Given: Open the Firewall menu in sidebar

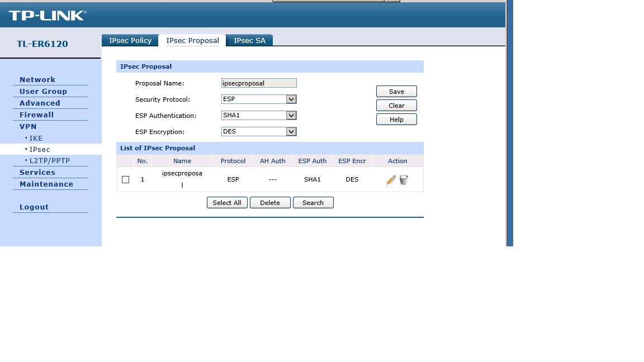Looking at the screenshot, I should click(x=37, y=115).
